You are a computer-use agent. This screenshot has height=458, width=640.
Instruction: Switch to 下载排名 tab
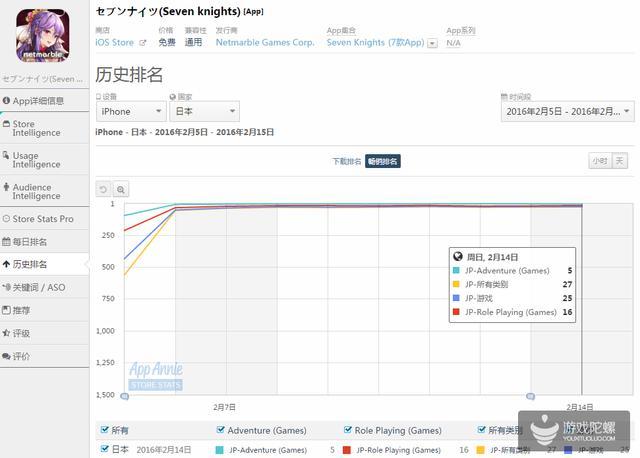click(347, 162)
